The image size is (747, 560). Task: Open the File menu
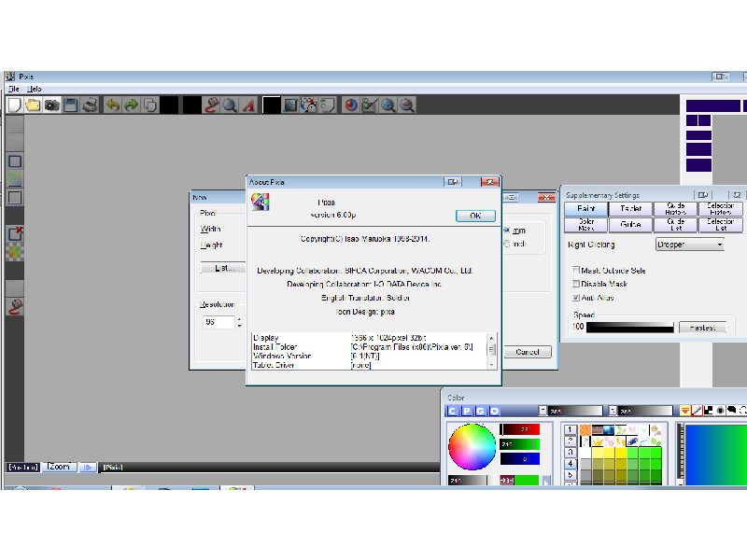(14, 89)
